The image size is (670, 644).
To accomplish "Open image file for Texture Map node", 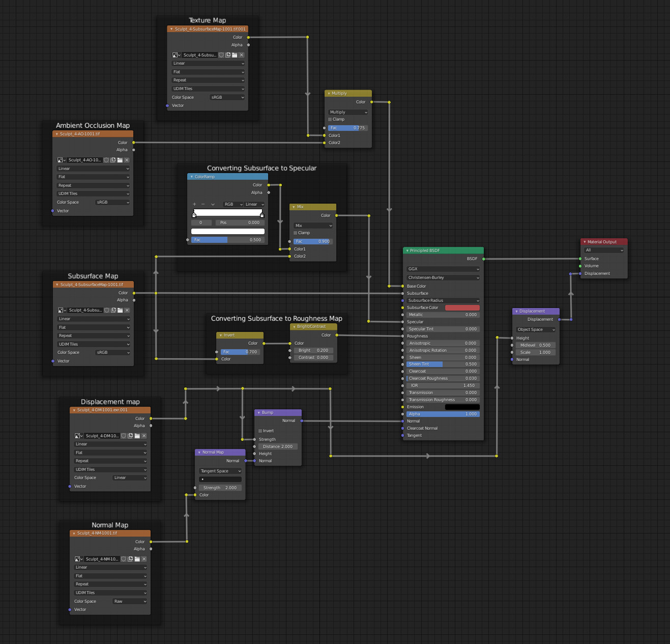I will click(x=235, y=55).
